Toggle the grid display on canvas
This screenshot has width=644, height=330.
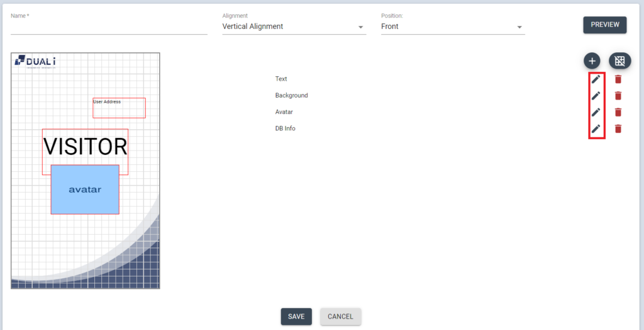[619, 61]
